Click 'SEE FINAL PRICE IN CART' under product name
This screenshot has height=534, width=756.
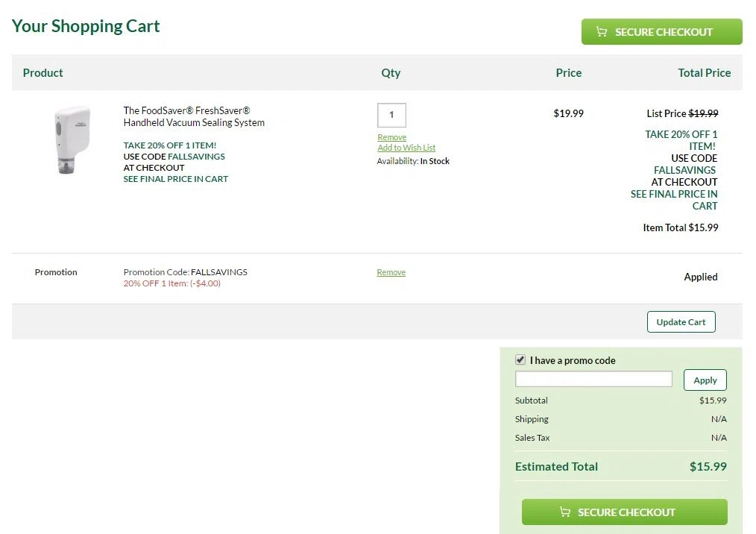point(175,179)
